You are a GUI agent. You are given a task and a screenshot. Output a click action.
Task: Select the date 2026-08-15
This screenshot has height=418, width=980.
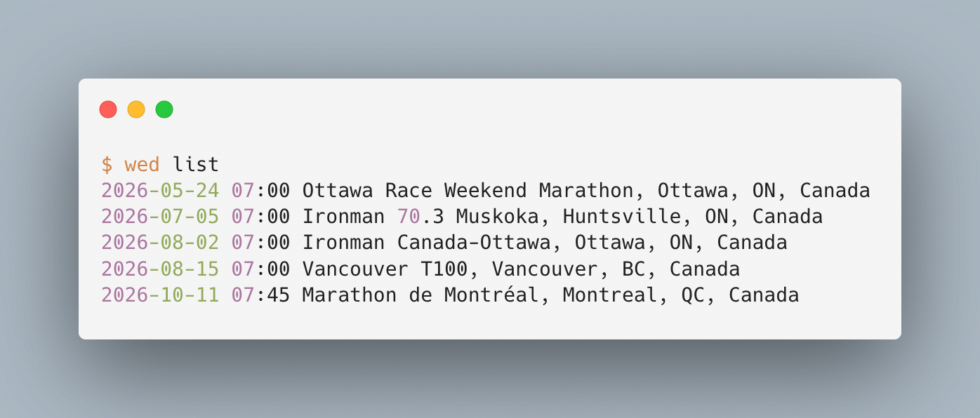[160, 269]
